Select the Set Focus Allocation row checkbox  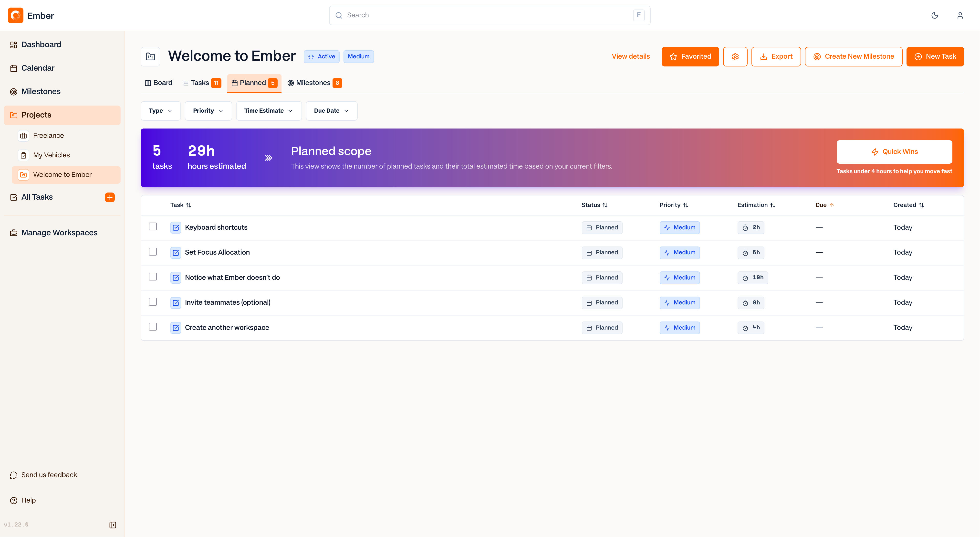(153, 252)
